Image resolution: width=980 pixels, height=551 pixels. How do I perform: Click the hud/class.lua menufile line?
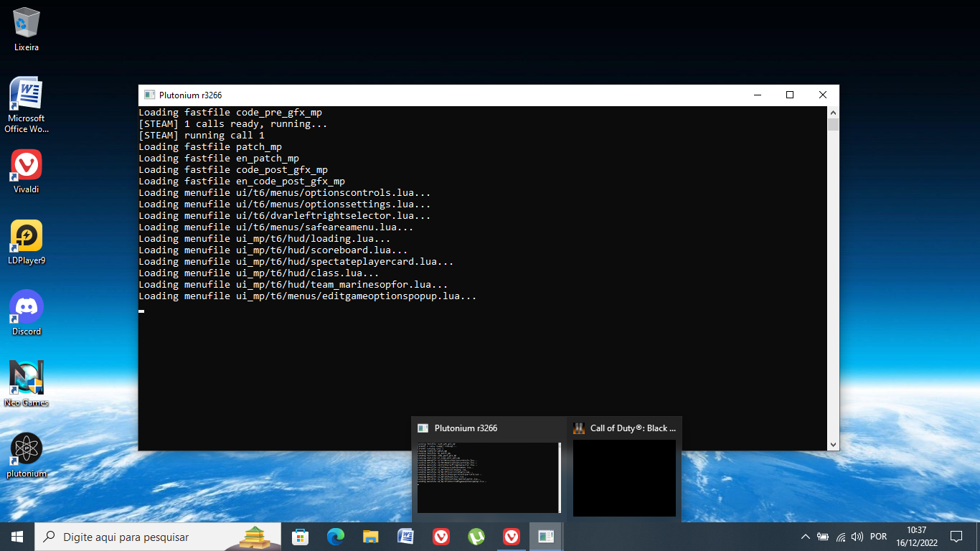click(259, 273)
